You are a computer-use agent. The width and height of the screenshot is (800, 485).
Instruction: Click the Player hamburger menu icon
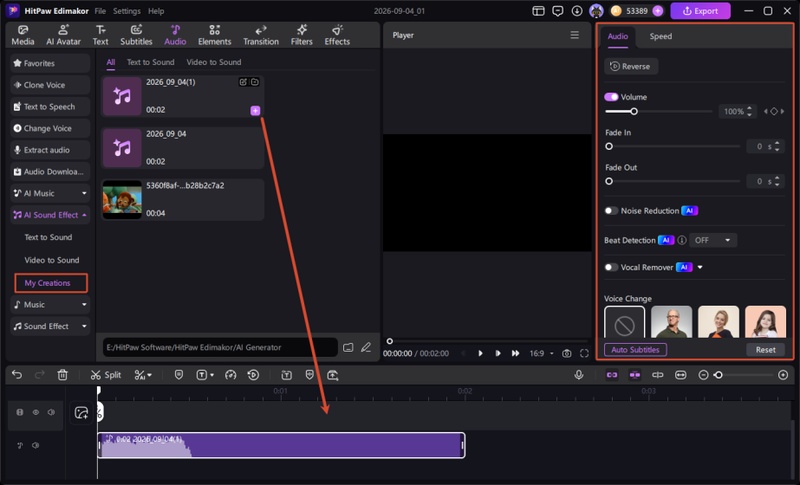click(574, 35)
